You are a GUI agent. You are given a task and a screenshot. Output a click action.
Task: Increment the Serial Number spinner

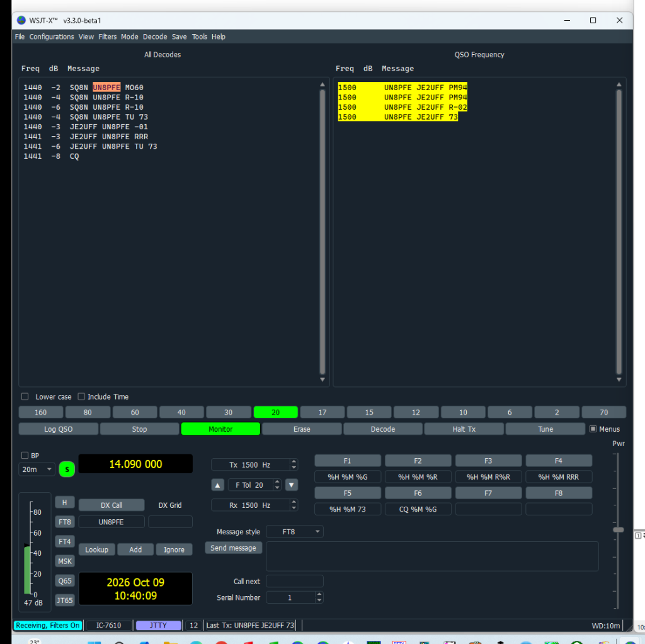point(319,594)
